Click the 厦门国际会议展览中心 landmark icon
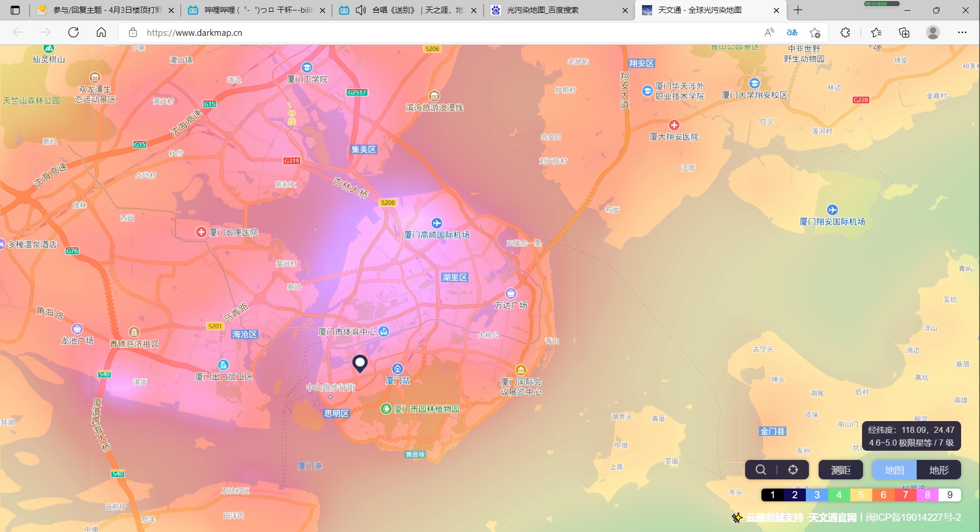This screenshot has width=980, height=532. [521, 369]
